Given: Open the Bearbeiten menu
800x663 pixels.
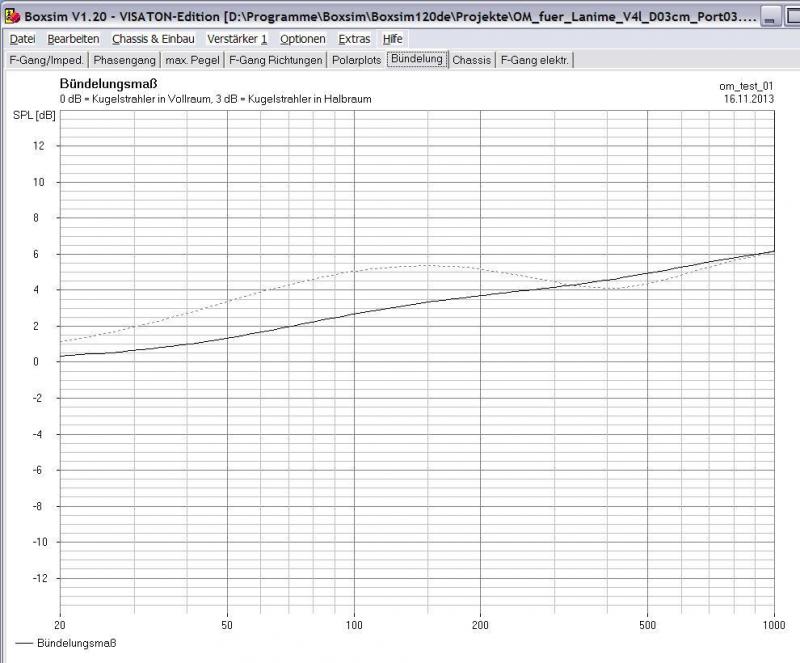Looking at the screenshot, I should 73,39.
